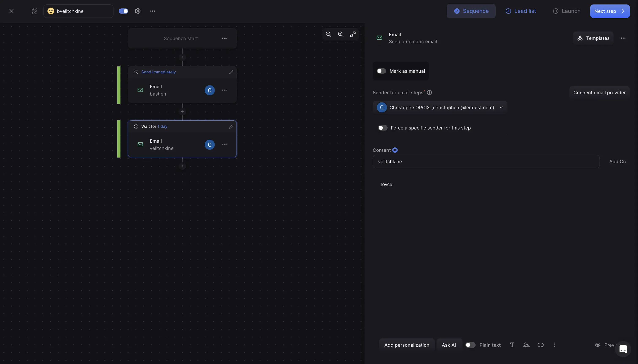Open Sequence start options menu

point(224,38)
